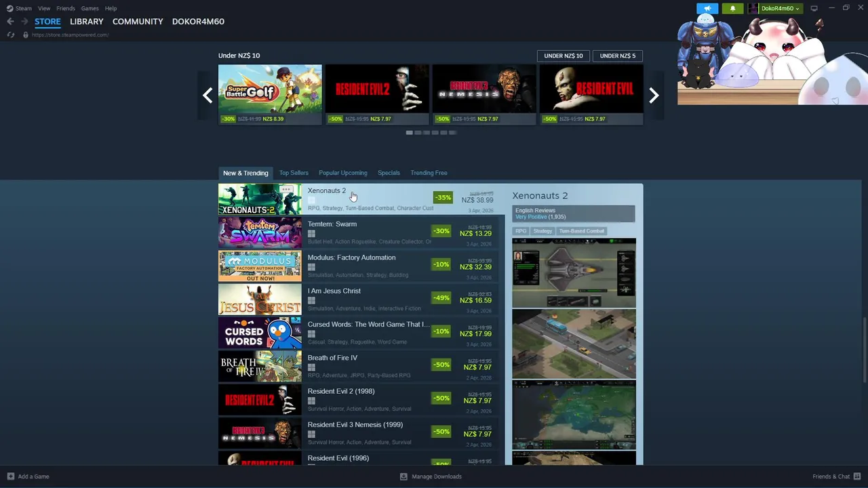Click the page vertical scrollbar

pyautogui.click(x=865, y=350)
